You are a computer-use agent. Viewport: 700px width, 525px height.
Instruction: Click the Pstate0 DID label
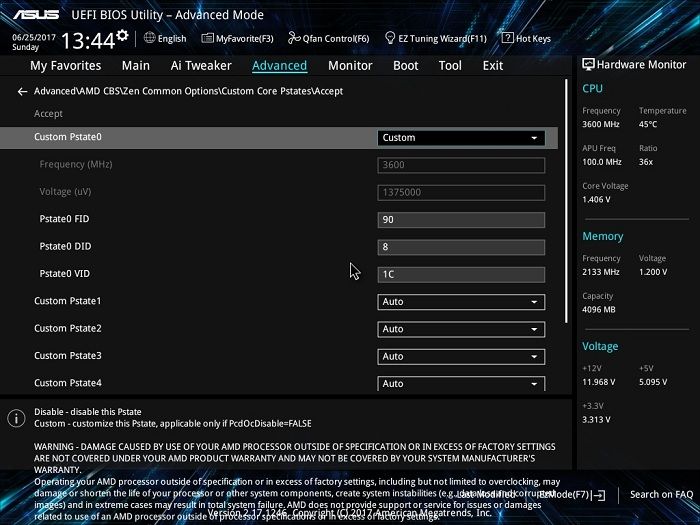pos(65,246)
